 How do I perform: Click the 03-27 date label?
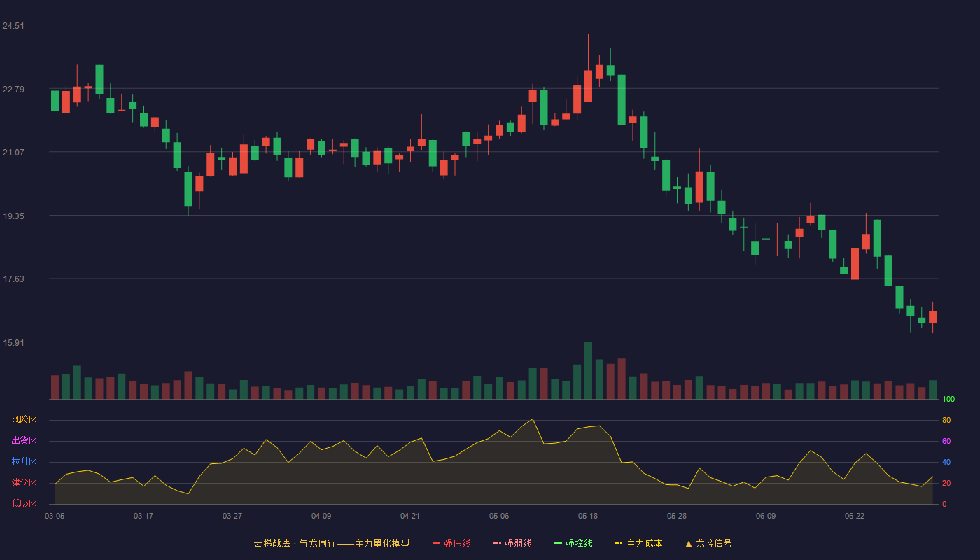coord(232,516)
